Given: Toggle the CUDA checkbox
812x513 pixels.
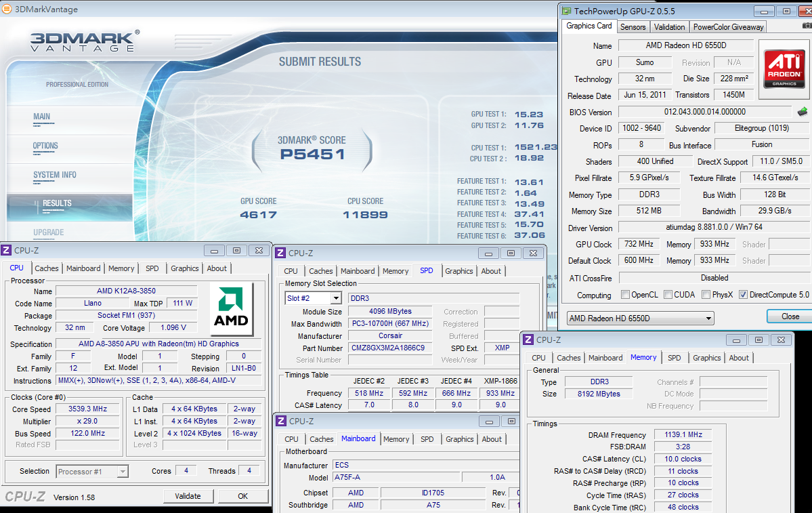Looking at the screenshot, I should point(668,294).
